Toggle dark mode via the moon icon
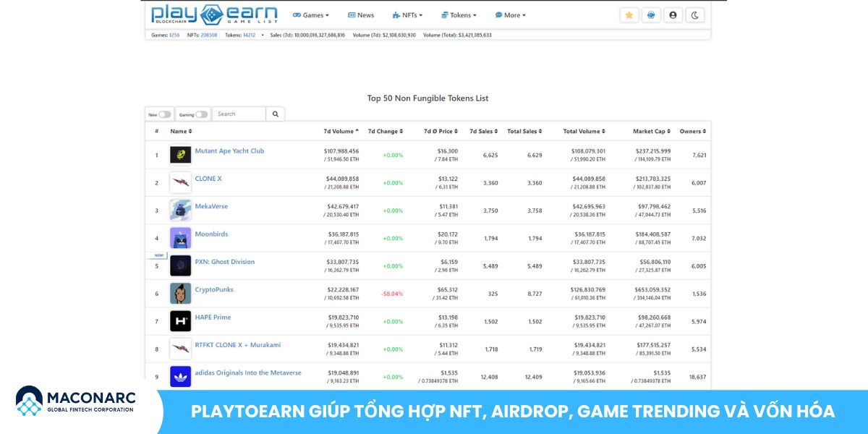The width and height of the screenshot is (868, 434). [695, 14]
